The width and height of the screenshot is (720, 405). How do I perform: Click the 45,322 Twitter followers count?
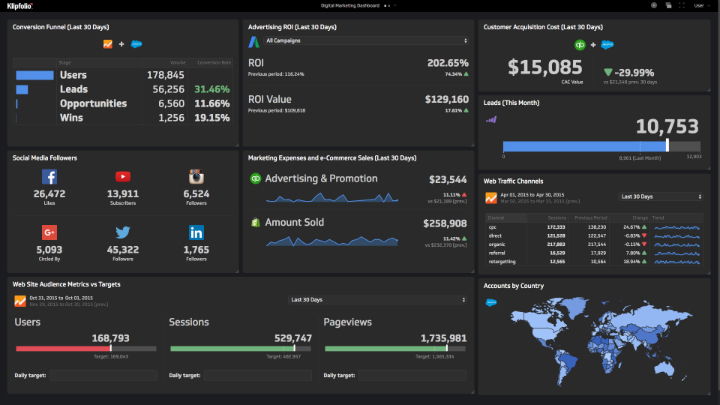pyautogui.click(x=123, y=250)
